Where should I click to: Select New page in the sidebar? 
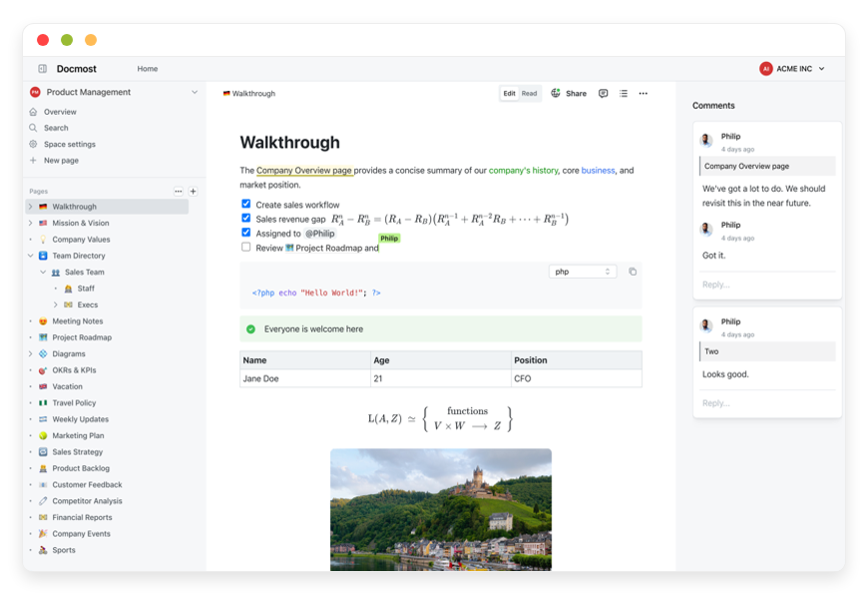click(62, 160)
